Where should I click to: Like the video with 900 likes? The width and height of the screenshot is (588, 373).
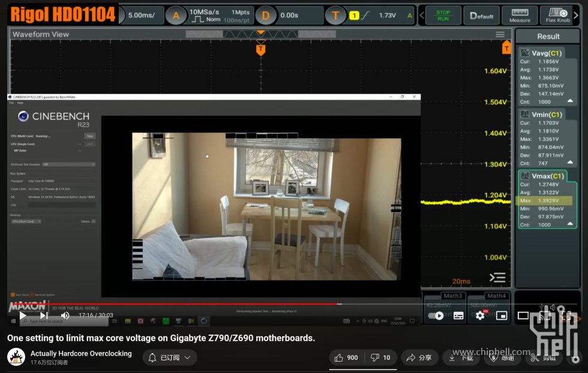[x=346, y=357]
